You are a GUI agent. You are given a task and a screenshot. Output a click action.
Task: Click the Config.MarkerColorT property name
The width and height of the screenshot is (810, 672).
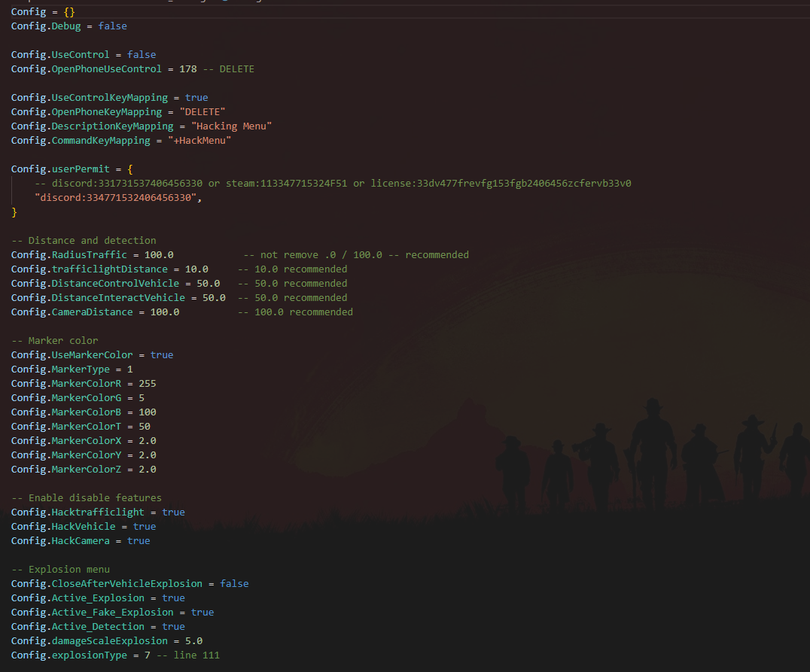69,427
